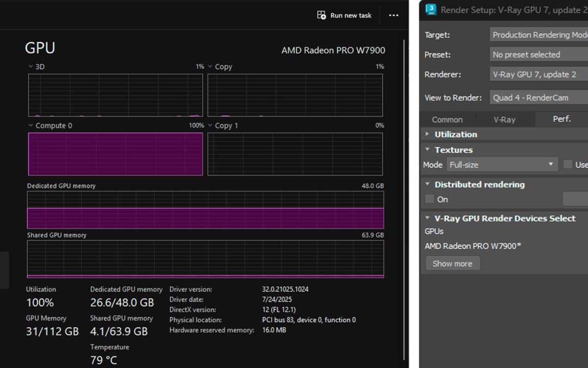
Task: Switch to the V-Ray tab
Action: coord(504,119)
